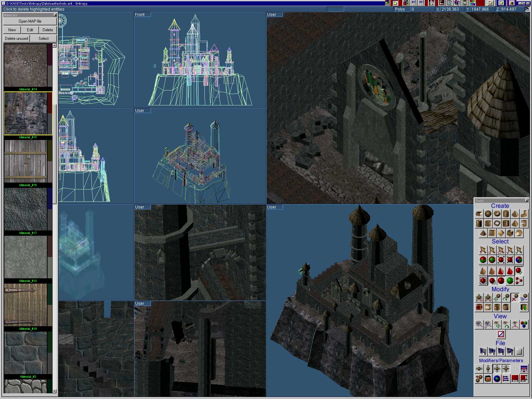Activate the 3D move modify tool

pos(488,298)
